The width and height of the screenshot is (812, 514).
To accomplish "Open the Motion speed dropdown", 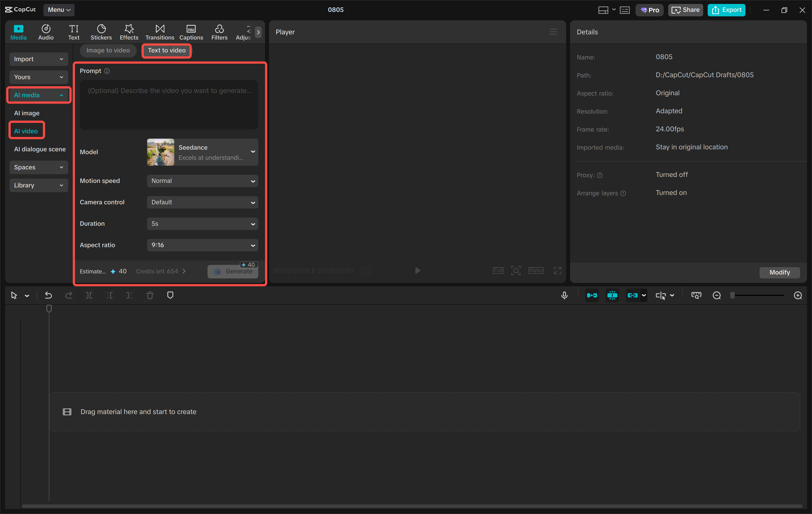I will (202, 181).
